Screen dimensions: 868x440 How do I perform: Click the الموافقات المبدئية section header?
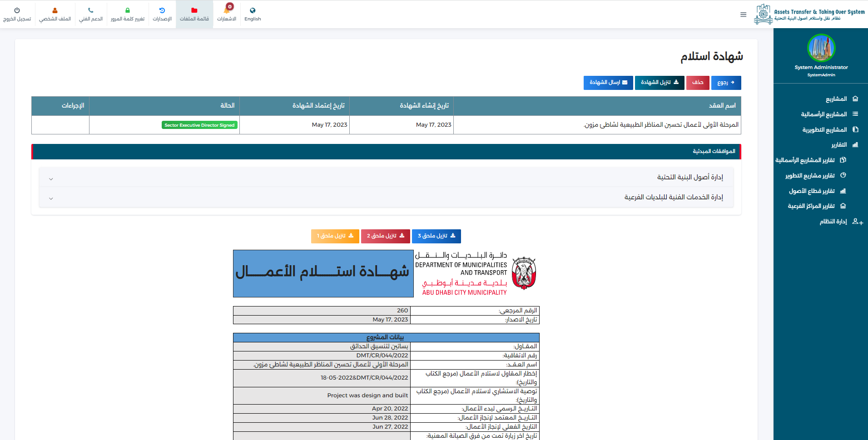[x=386, y=151]
